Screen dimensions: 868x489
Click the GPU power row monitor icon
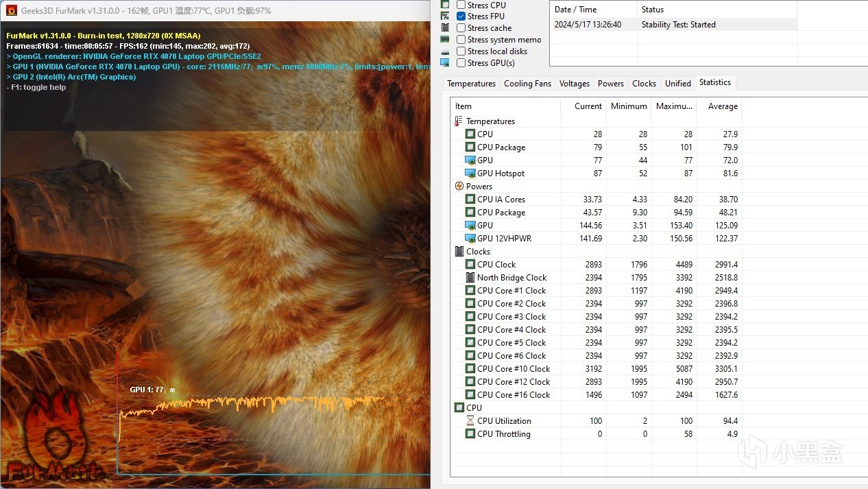tap(470, 226)
